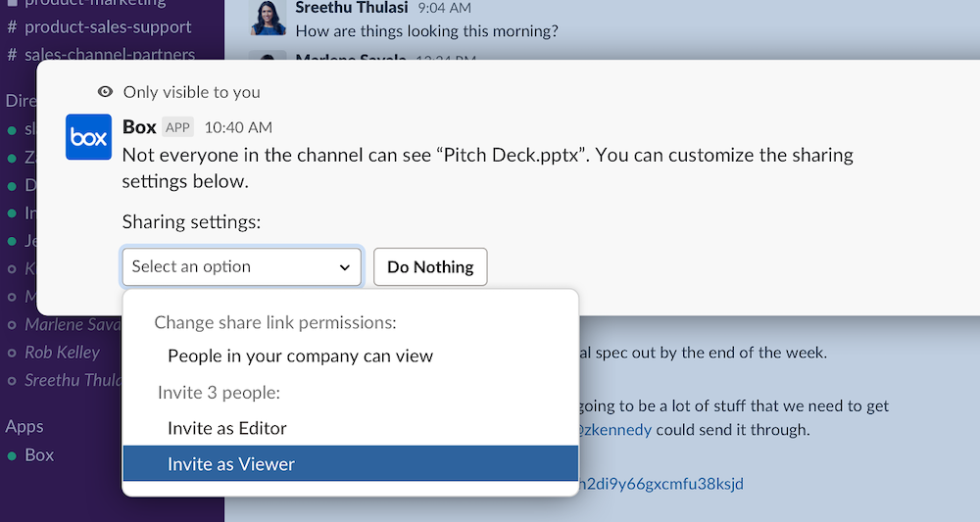980x522 pixels.
Task: Click Sreethu Thulasi's profile photo
Action: point(269,18)
